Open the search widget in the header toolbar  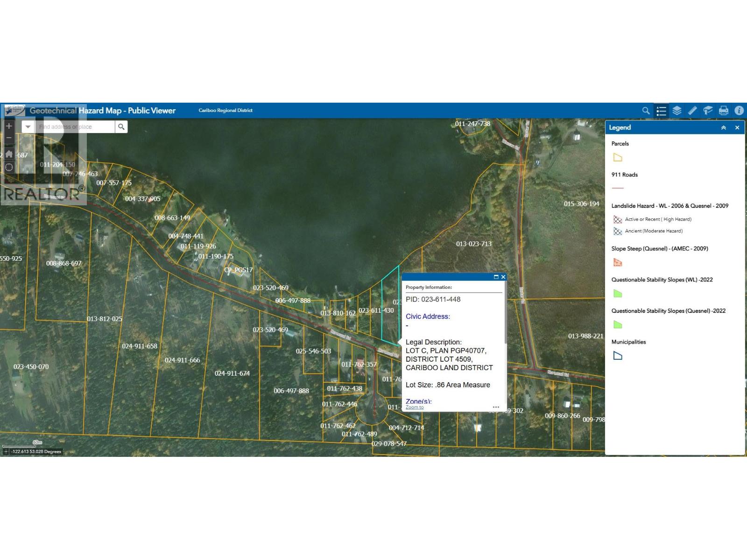646,111
